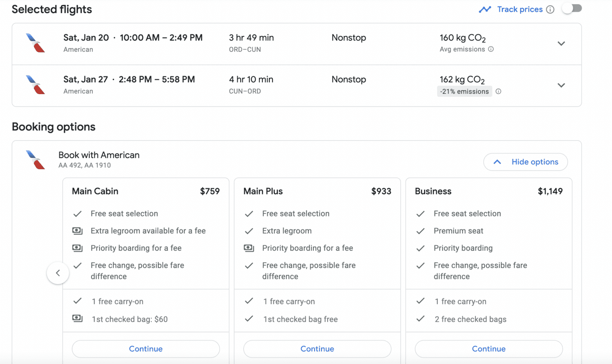Expand the Jan 27 return flight details

[561, 85]
